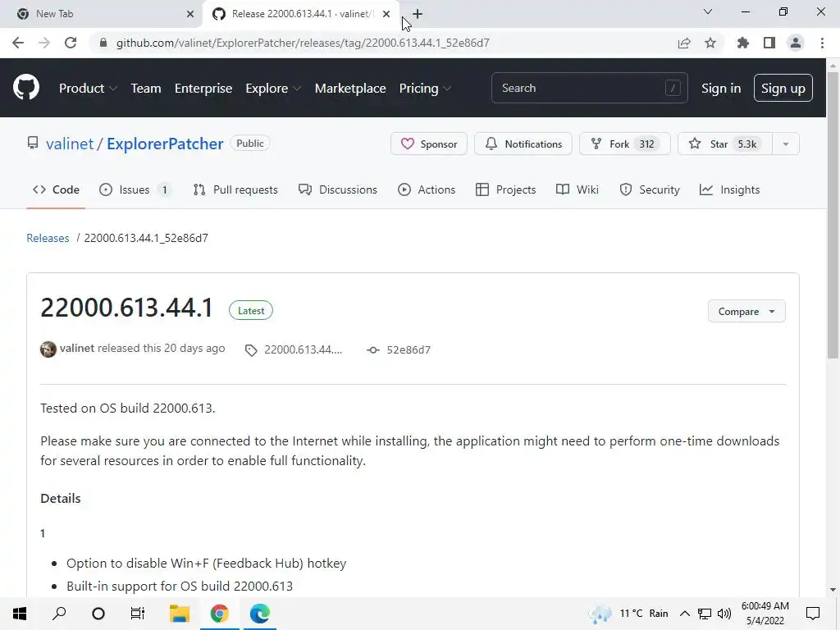
Task: Open a new tab with plus button
Action: (418, 14)
